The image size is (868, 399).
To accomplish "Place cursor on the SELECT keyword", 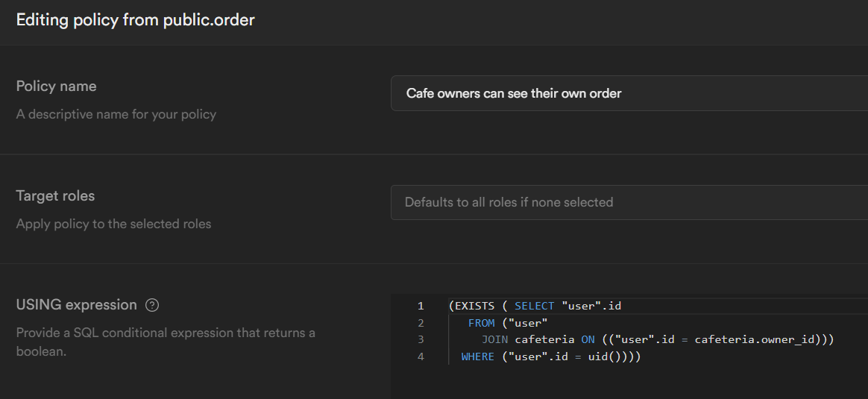I will click(534, 306).
